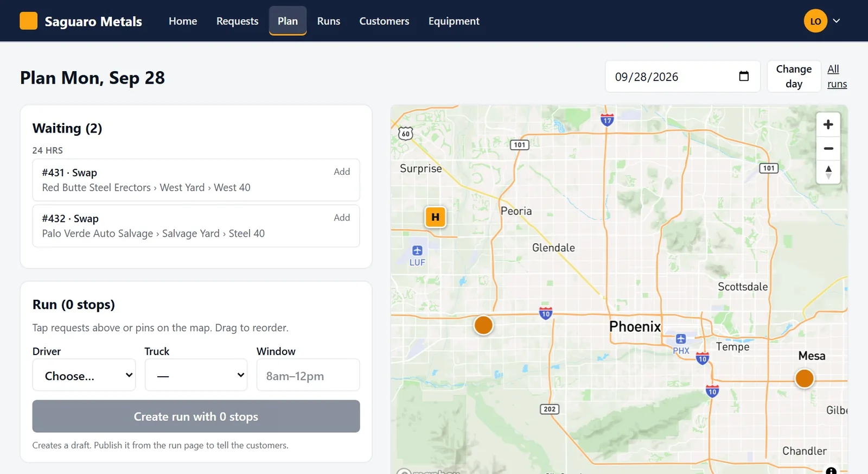The height and width of the screenshot is (474, 868).
Task: Click the Chandler label on the map
Action: (805, 451)
